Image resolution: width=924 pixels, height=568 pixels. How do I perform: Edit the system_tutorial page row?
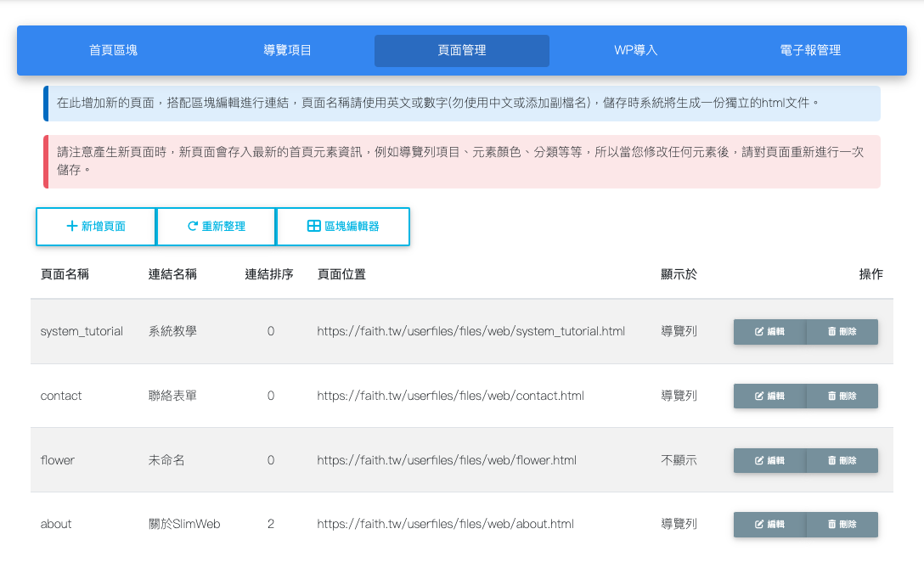click(769, 332)
